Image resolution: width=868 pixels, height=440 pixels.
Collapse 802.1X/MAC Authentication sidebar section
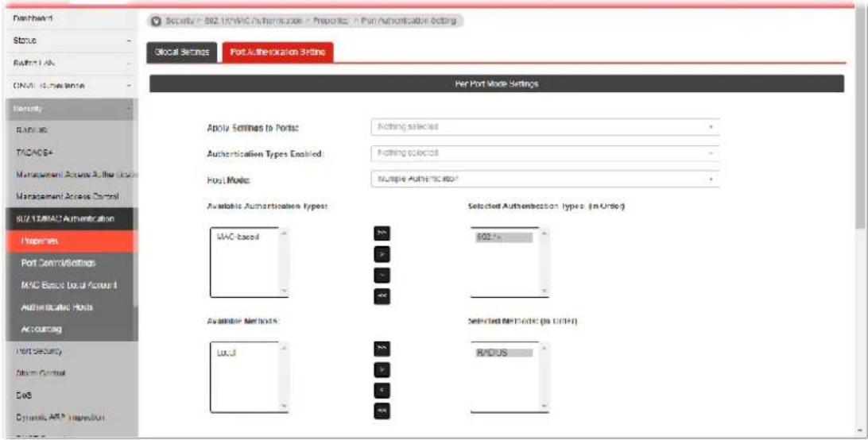[x=71, y=218]
